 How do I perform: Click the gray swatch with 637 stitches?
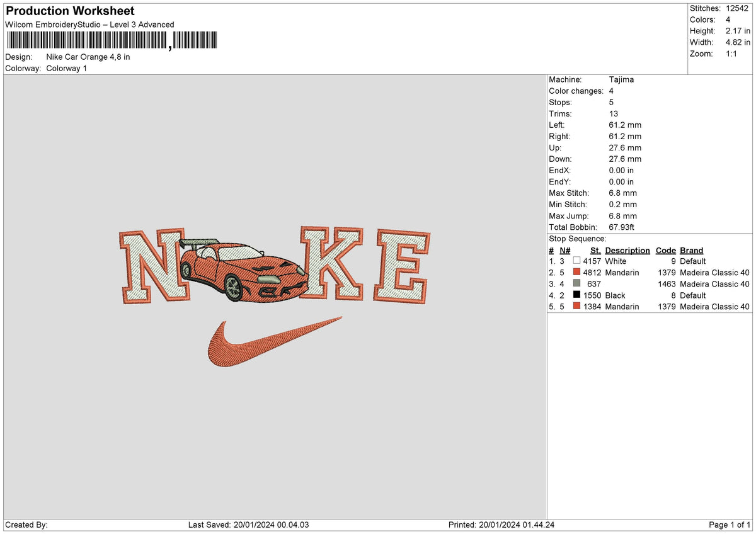pyautogui.click(x=576, y=283)
